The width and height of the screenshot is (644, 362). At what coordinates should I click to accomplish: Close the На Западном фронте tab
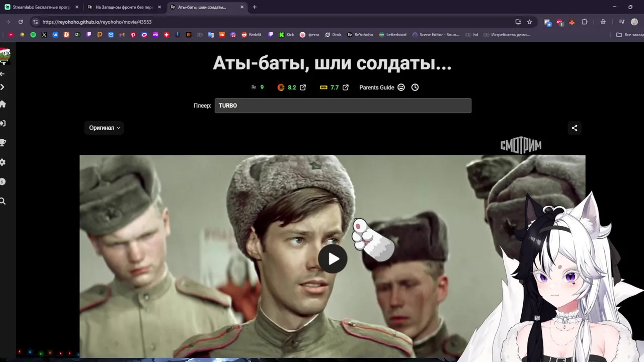159,7
